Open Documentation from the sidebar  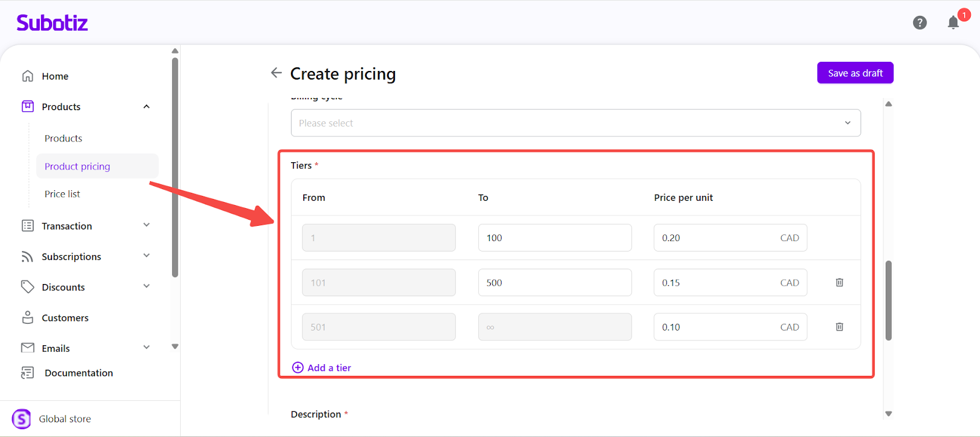tap(78, 373)
